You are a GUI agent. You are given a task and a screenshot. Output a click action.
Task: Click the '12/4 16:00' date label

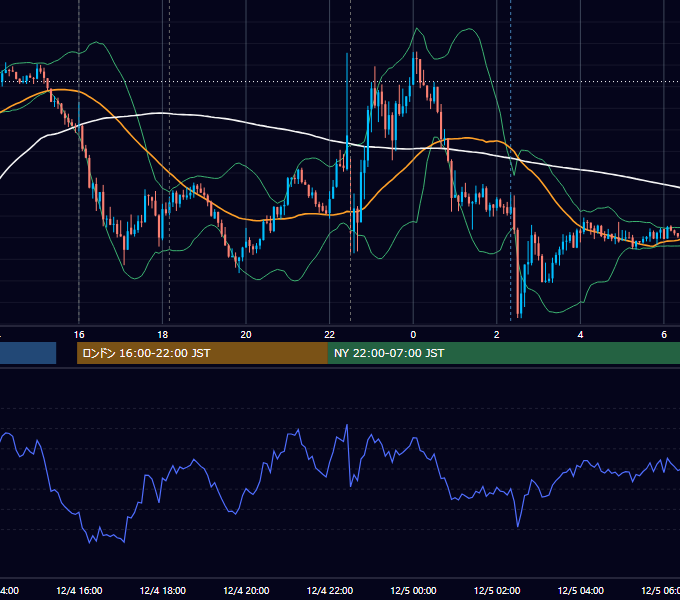79,590
